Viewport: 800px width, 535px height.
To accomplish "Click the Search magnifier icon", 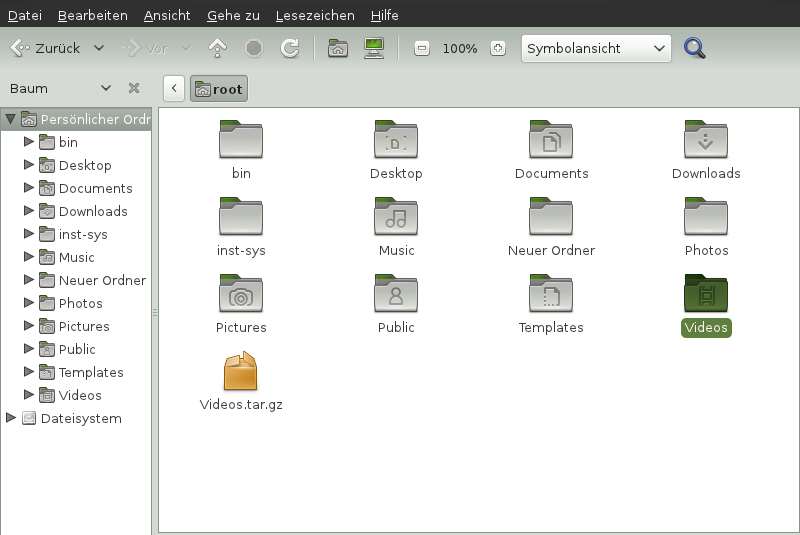I will coord(695,48).
